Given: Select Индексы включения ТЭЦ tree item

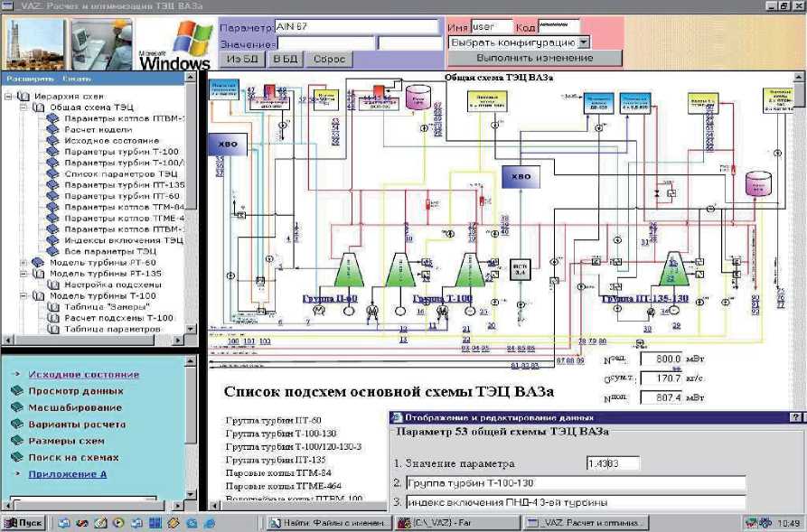Looking at the screenshot, I should click(124, 240).
